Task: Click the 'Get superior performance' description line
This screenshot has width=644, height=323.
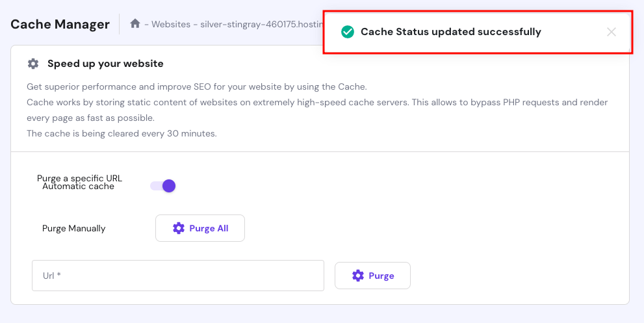Action: point(195,86)
